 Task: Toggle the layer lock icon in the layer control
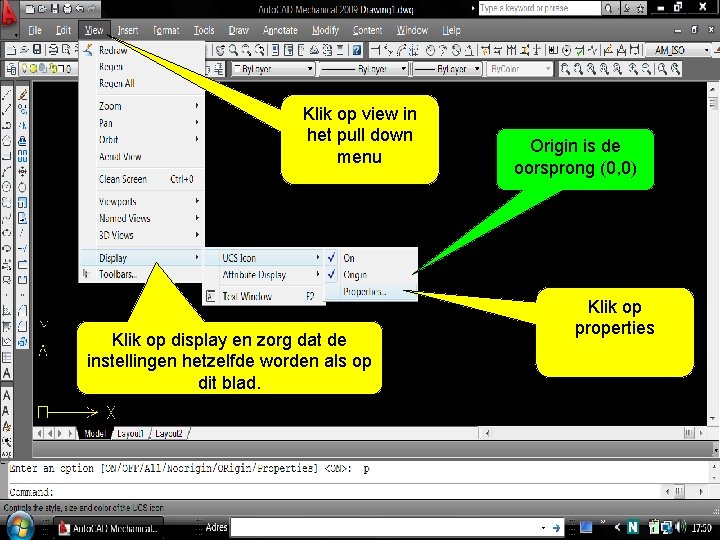[x=52, y=69]
